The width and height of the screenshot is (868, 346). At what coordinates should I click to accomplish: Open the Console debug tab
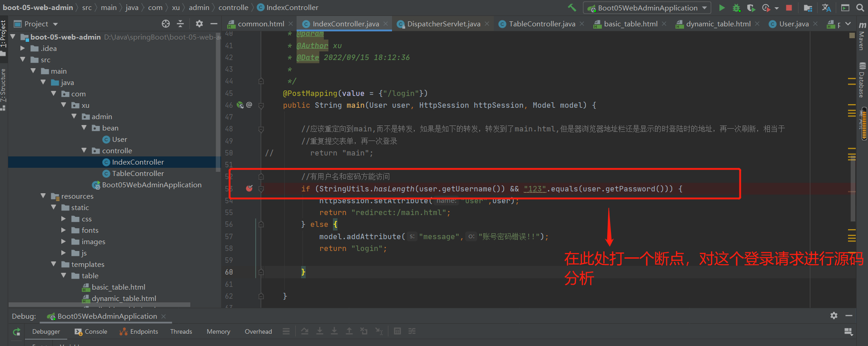91,331
